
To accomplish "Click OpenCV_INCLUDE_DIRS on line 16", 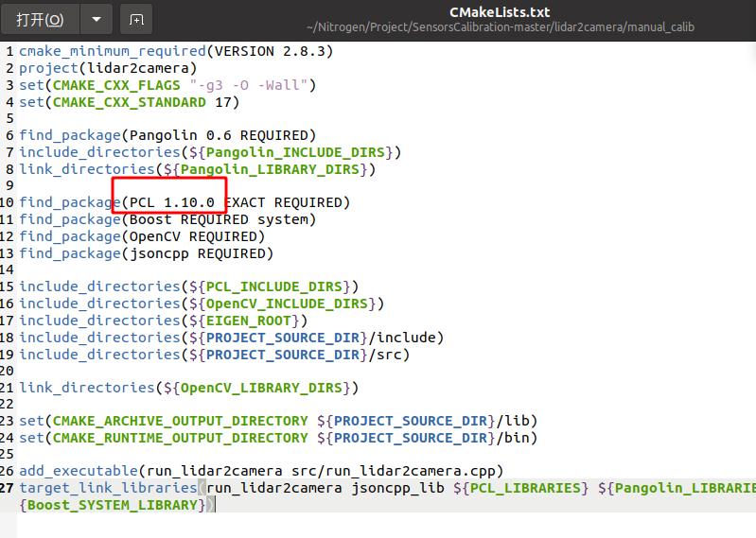I will pyautogui.click(x=287, y=304).
